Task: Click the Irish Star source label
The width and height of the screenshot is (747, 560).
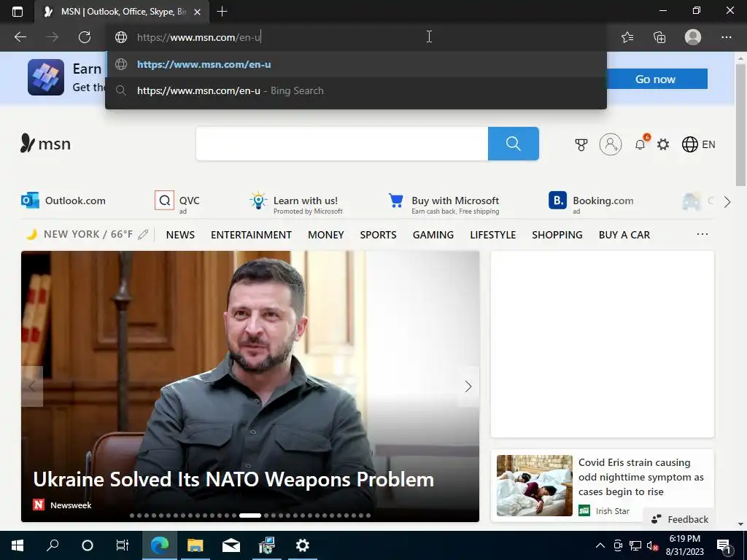Action: coord(613,511)
